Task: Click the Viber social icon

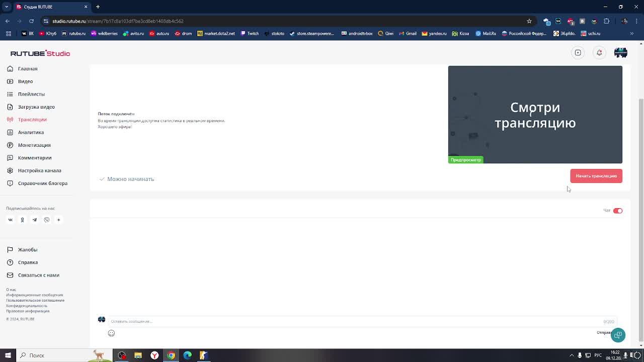Action: click(x=46, y=220)
